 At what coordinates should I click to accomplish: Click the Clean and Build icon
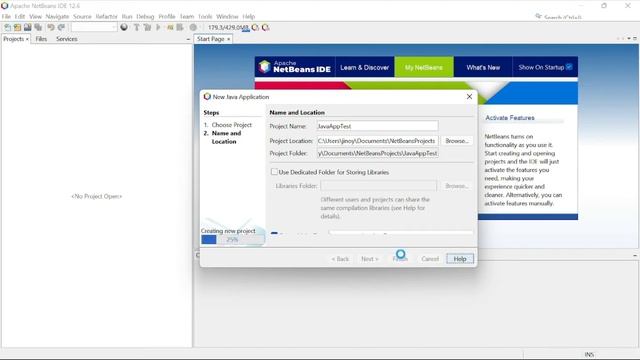click(x=147, y=27)
